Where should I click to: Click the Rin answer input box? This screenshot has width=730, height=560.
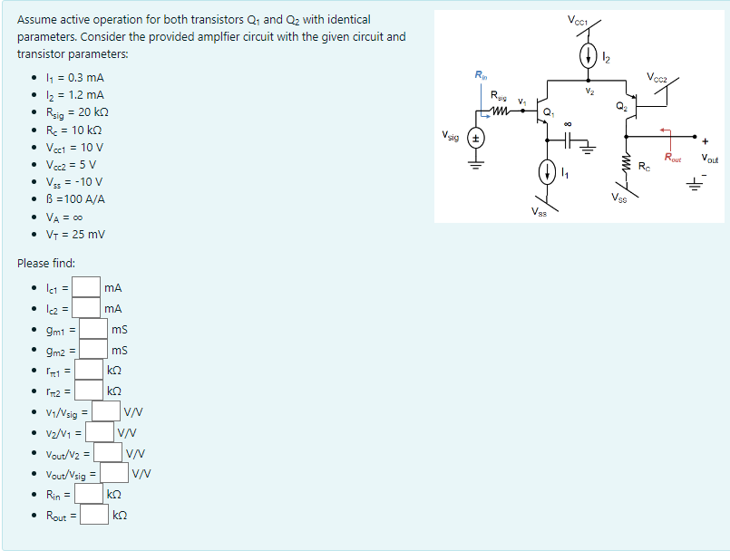click(88, 494)
